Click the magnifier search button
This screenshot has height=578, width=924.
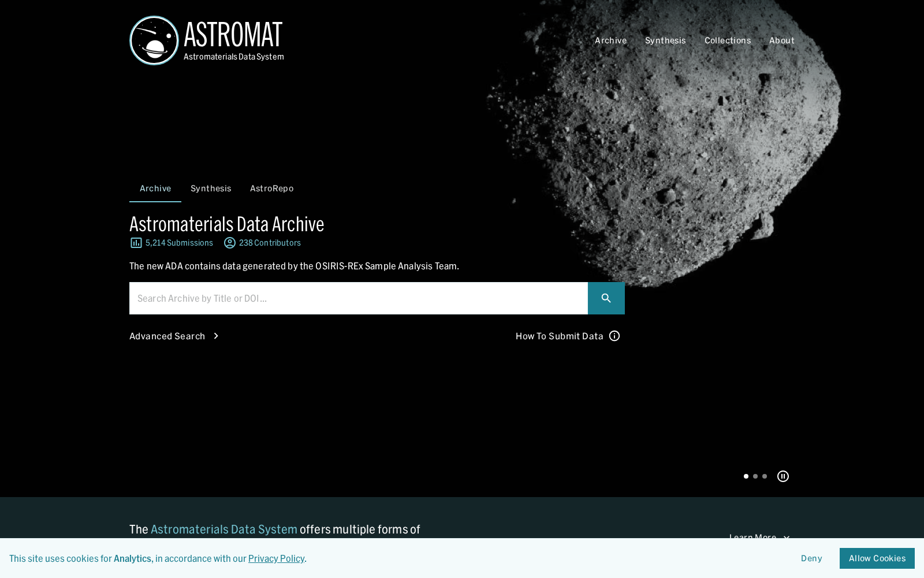coord(606,298)
